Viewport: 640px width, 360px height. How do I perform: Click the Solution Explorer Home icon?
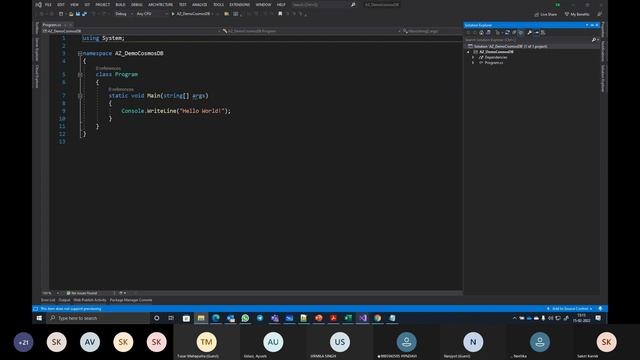[481, 32]
